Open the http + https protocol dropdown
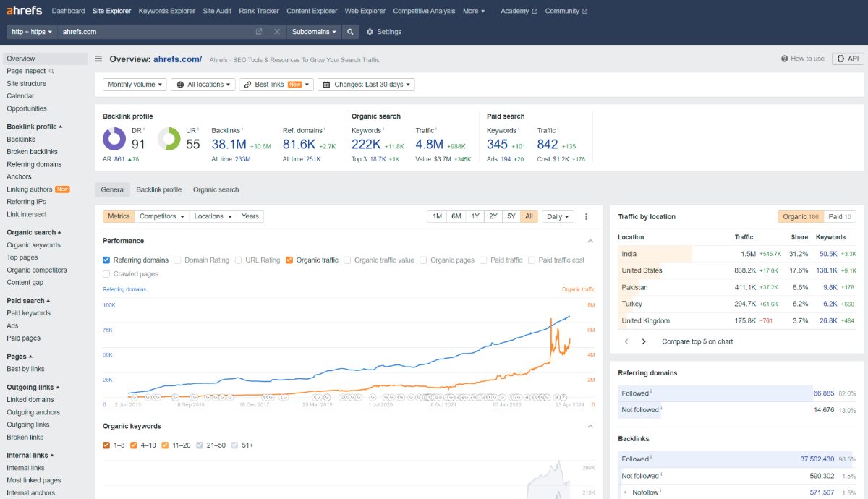Viewport: 868px width, 499px height. tap(32, 32)
